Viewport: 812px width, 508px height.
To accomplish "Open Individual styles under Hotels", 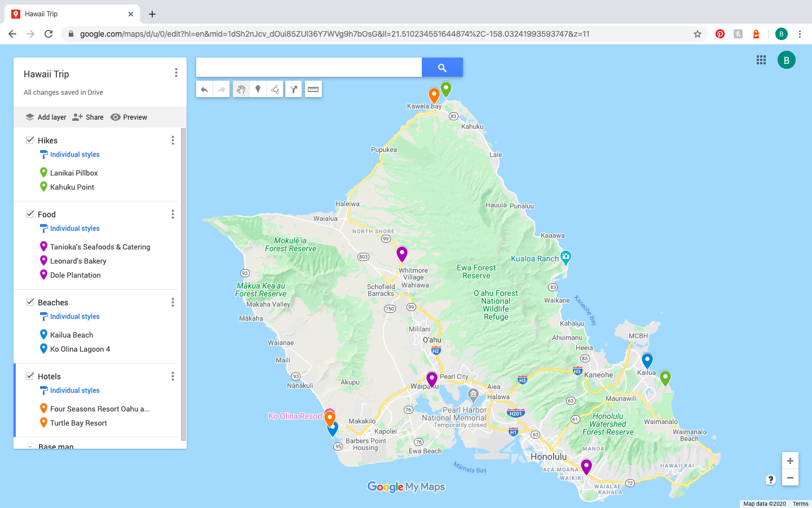I will [74, 391].
